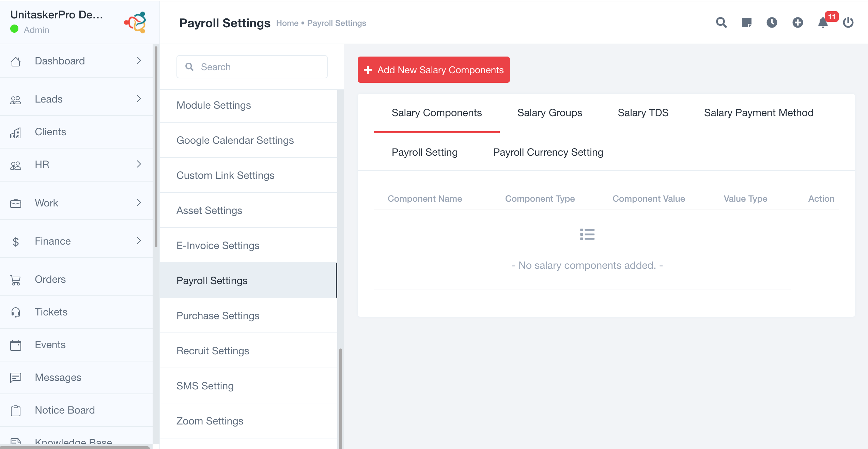Click the Home breadcrumb link
The width and height of the screenshot is (868, 449).
287,23
